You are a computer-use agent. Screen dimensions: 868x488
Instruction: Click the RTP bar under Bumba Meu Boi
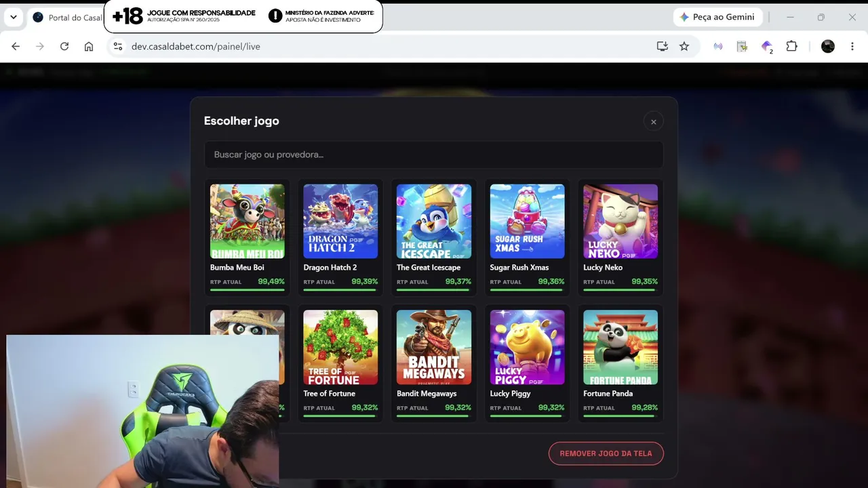247,290
